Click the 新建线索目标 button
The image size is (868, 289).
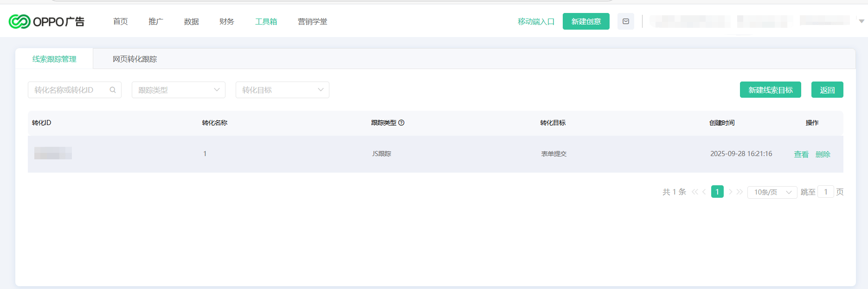pos(770,90)
